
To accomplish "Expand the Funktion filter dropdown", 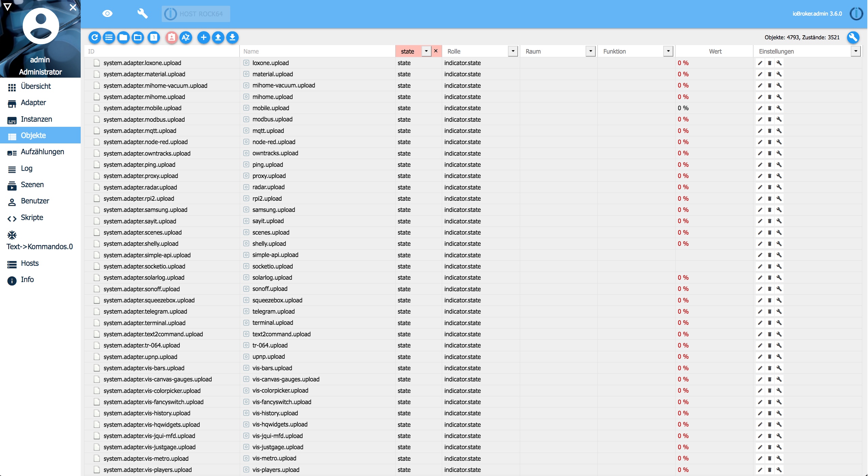I will click(668, 51).
